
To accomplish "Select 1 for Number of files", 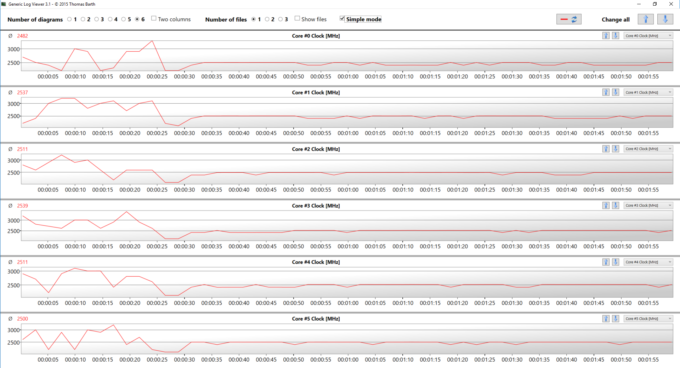I will click(253, 20).
